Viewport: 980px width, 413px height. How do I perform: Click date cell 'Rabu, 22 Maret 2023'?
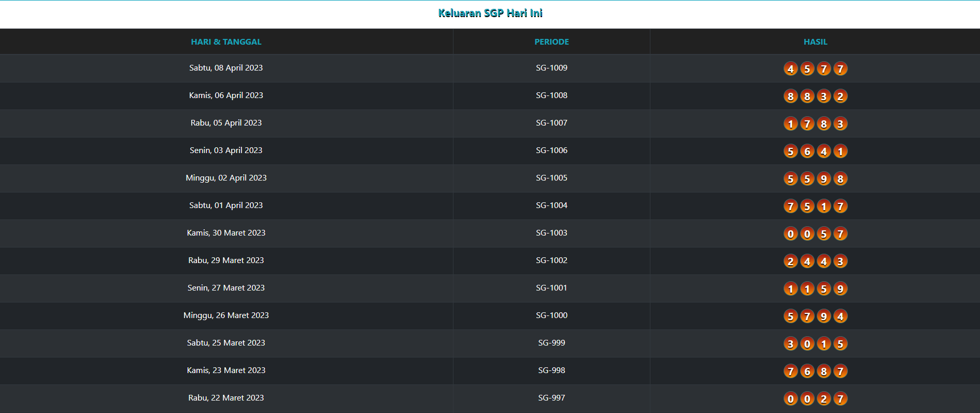tap(226, 398)
